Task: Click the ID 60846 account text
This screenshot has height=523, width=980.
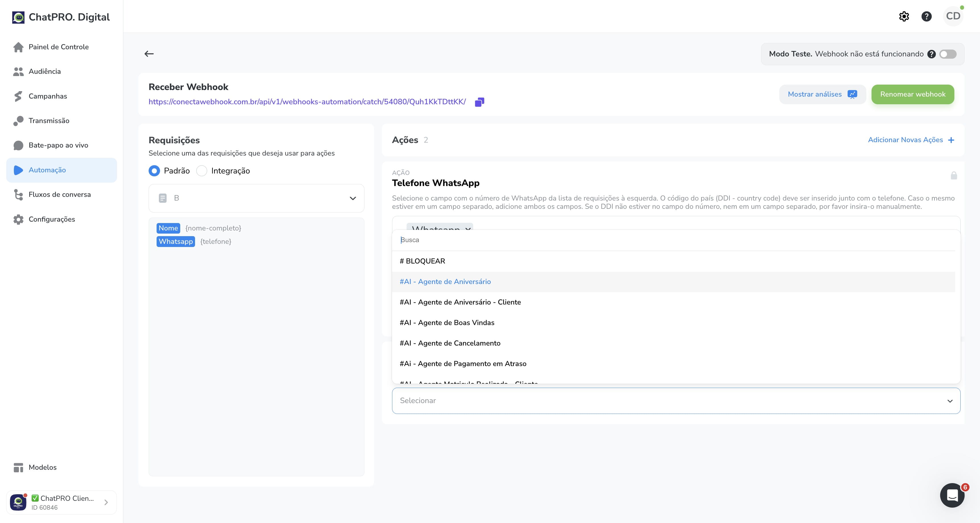Action: (44, 508)
